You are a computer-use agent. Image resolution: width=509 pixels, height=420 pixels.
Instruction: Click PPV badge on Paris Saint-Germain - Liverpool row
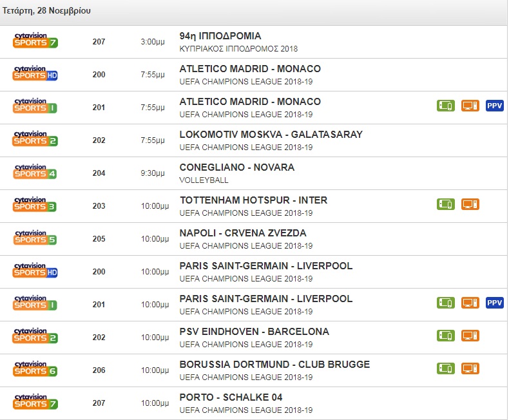click(x=494, y=303)
